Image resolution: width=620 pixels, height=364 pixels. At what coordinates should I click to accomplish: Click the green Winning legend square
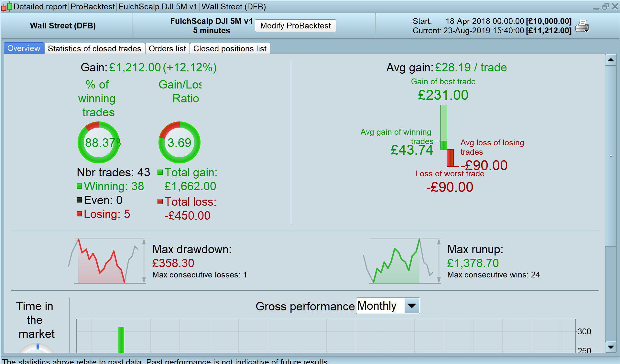(79, 186)
